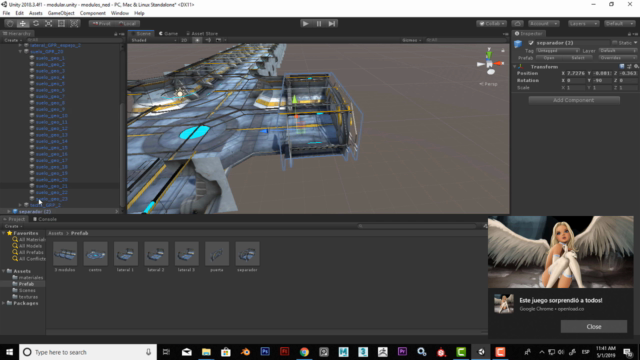Select the Rotate tool

[x=36, y=24]
